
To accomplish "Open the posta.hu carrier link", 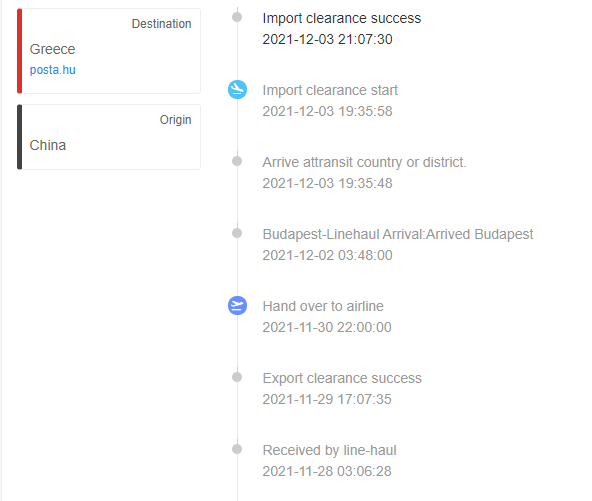I will click(52, 70).
